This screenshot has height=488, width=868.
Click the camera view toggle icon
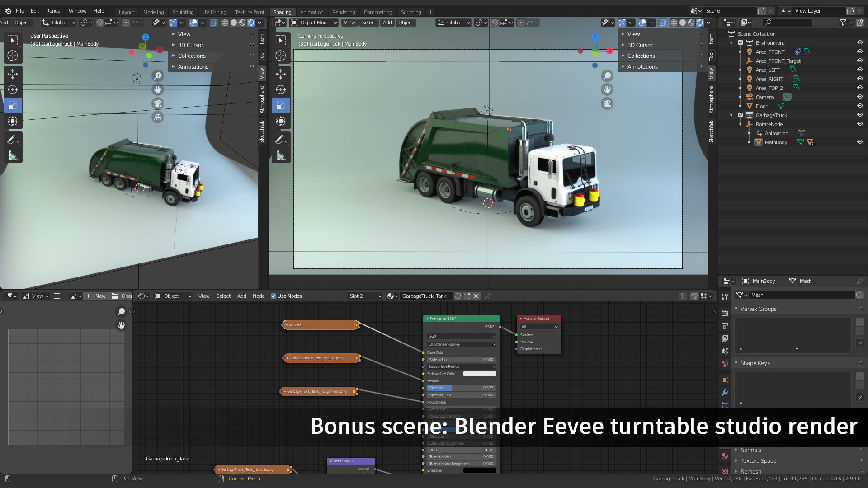coord(158,103)
